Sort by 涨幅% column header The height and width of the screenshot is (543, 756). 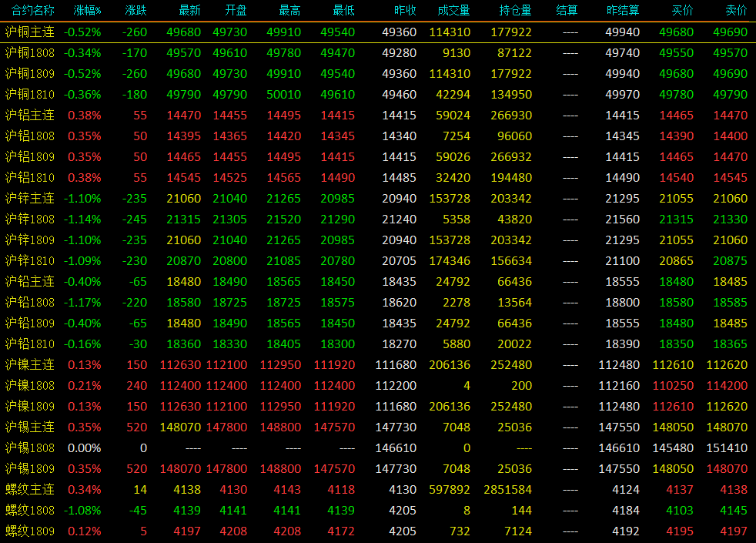coord(87,10)
